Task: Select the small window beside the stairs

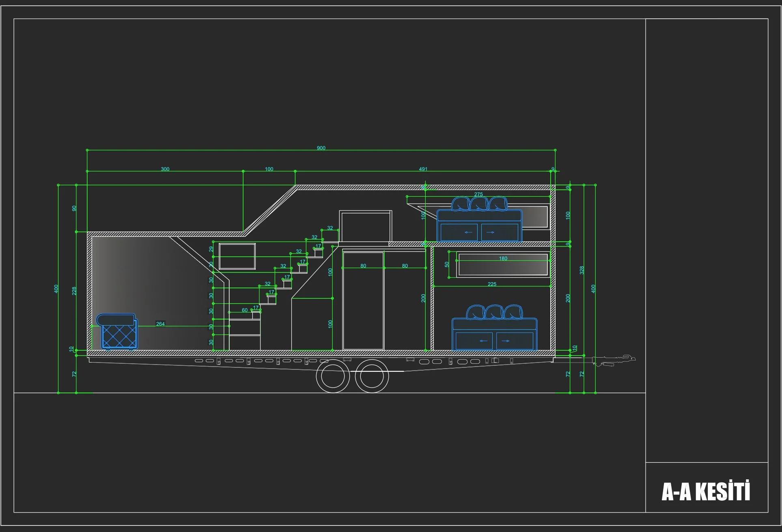Action: click(x=237, y=256)
